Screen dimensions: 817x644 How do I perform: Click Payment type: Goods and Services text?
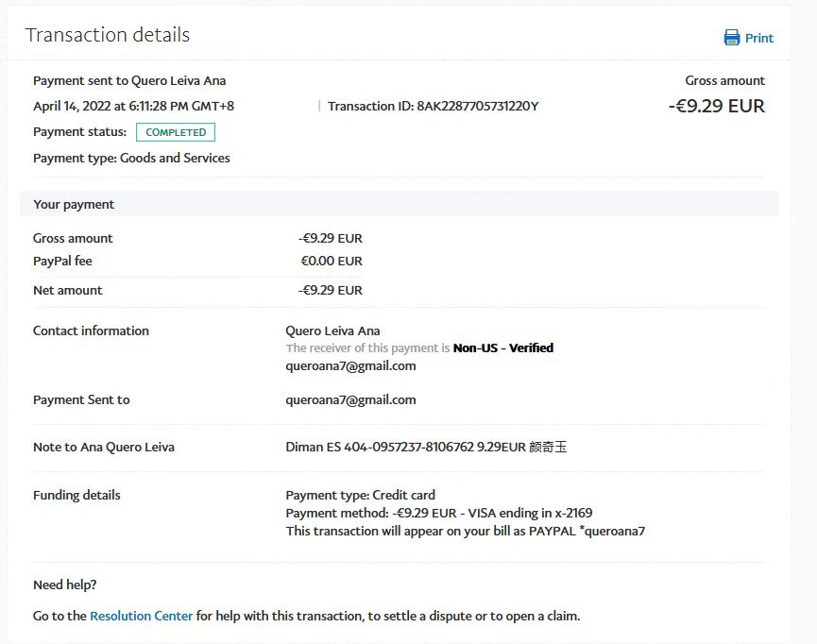click(131, 158)
